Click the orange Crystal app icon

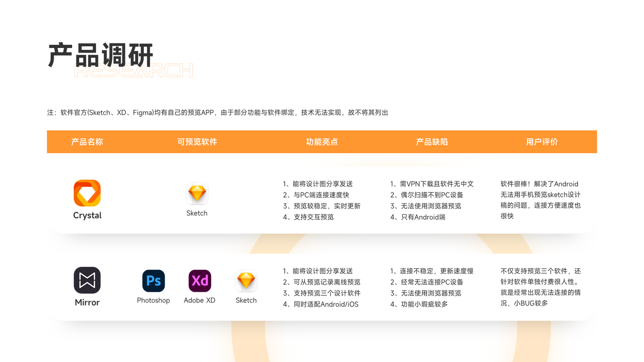coord(87,193)
